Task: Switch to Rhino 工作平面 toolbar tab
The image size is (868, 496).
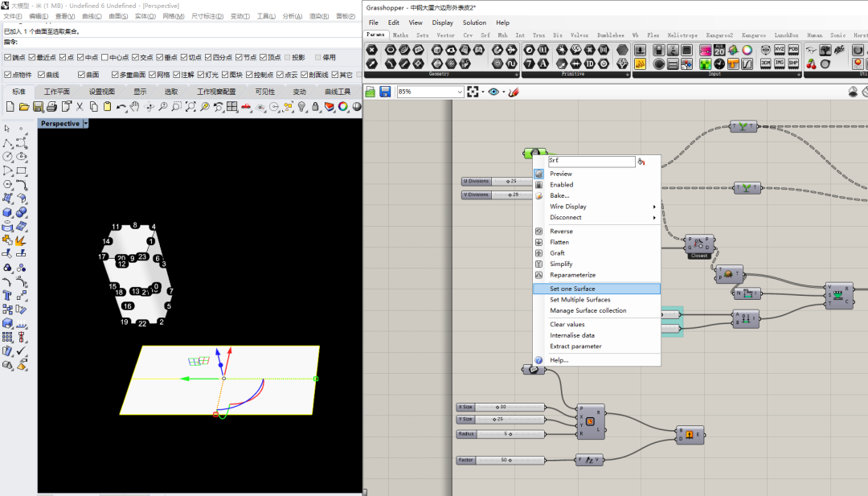Action: pos(57,92)
